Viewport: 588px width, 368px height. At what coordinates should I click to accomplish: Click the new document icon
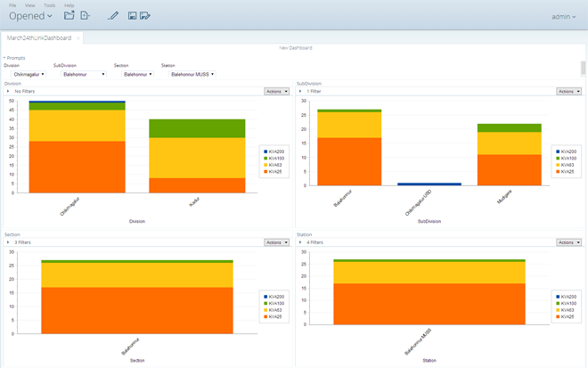(x=86, y=15)
